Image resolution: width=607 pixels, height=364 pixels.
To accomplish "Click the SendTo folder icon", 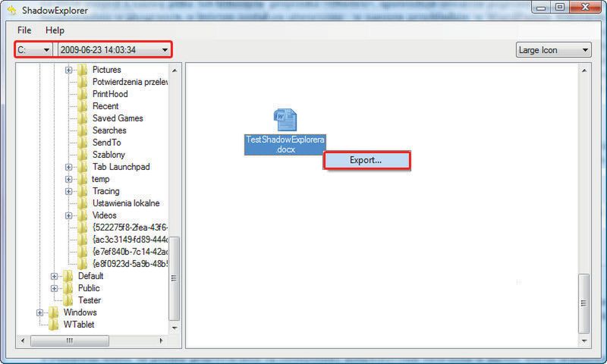I will pyautogui.click(x=82, y=143).
